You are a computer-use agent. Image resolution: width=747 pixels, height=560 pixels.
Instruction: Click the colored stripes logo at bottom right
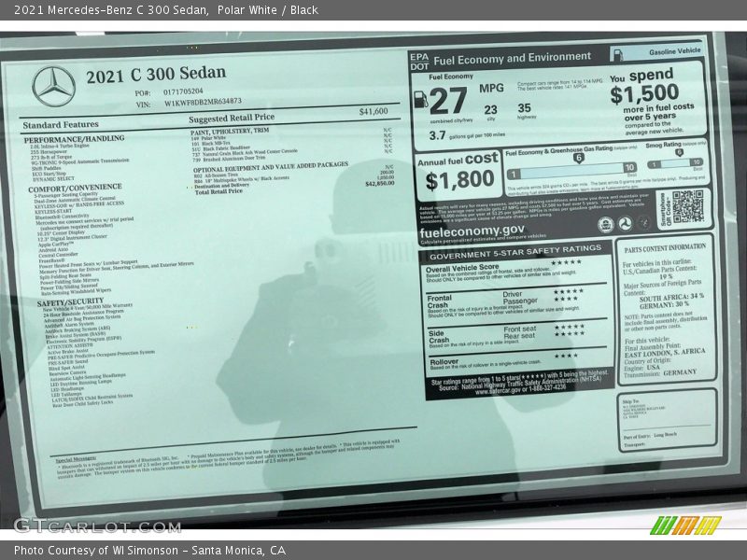click(x=685, y=525)
